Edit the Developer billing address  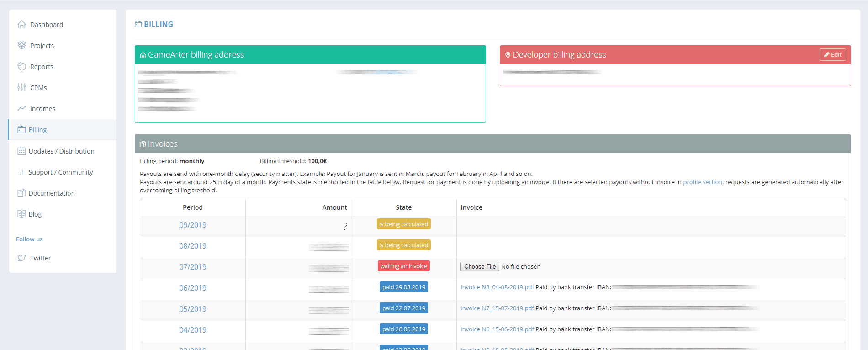click(832, 54)
